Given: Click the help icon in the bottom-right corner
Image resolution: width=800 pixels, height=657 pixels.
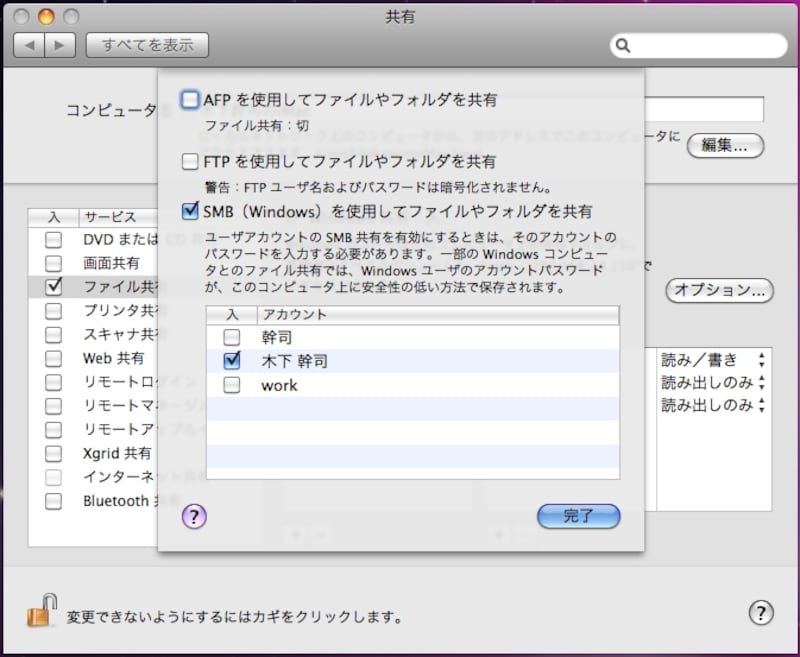Looking at the screenshot, I should [x=762, y=613].
